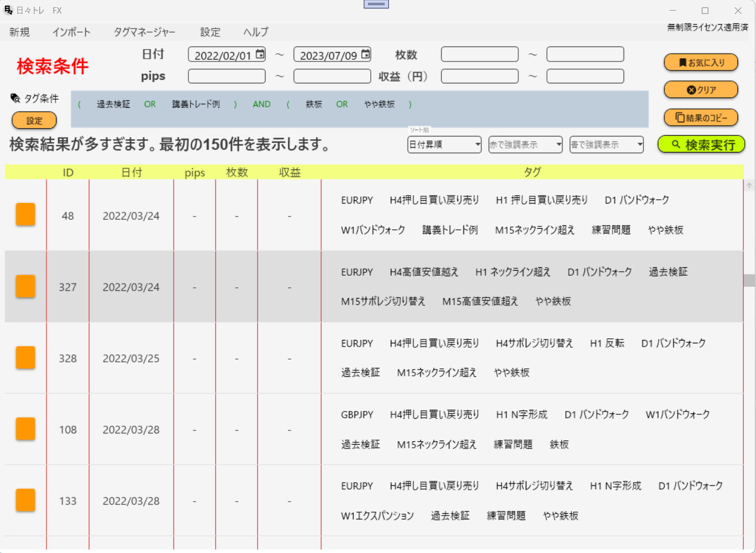This screenshot has width=756, height=553.
Task: Toggle the orange marker for record ID 48
Action: click(25, 214)
